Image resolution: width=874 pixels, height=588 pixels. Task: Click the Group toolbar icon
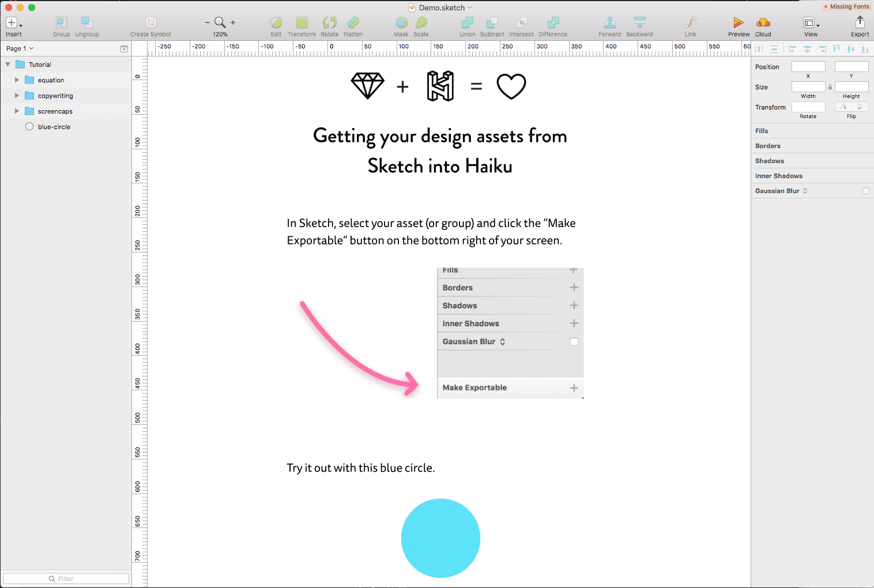pos(61,22)
